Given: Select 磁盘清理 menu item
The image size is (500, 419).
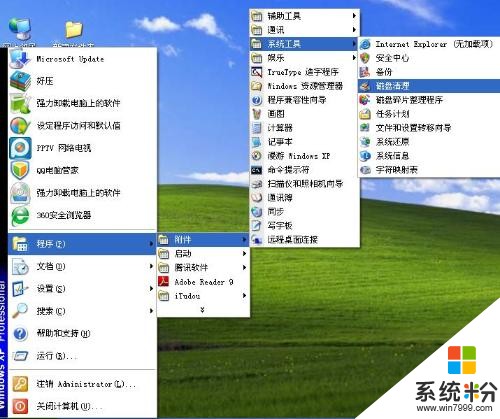Looking at the screenshot, I should pos(429,86).
